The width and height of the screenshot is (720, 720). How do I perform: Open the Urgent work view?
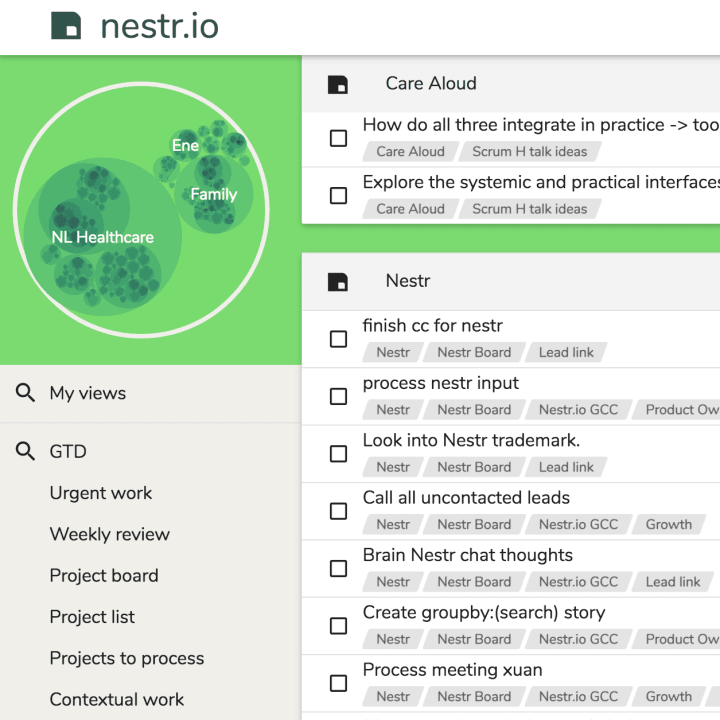(101, 493)
